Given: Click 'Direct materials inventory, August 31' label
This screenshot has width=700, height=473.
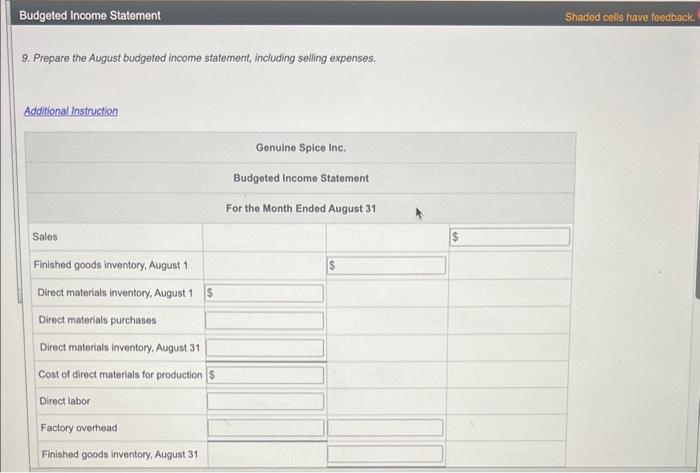Looking at the screenshot, I should click(x=120, y=347).
